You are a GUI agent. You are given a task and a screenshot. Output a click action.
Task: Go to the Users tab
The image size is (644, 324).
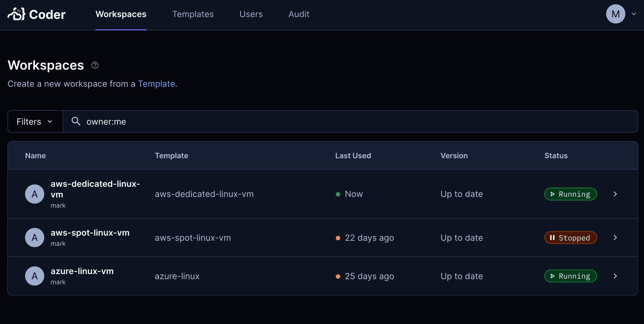[x=251, y=14]
